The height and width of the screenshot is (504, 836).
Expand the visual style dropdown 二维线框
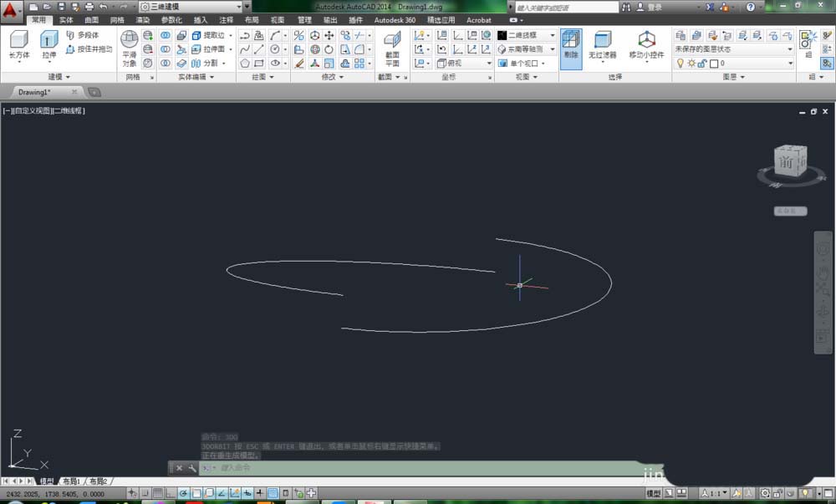527,36
